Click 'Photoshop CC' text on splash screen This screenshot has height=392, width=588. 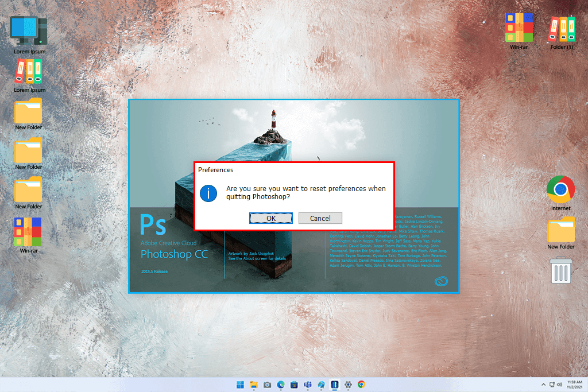click(x=174, y=254)
